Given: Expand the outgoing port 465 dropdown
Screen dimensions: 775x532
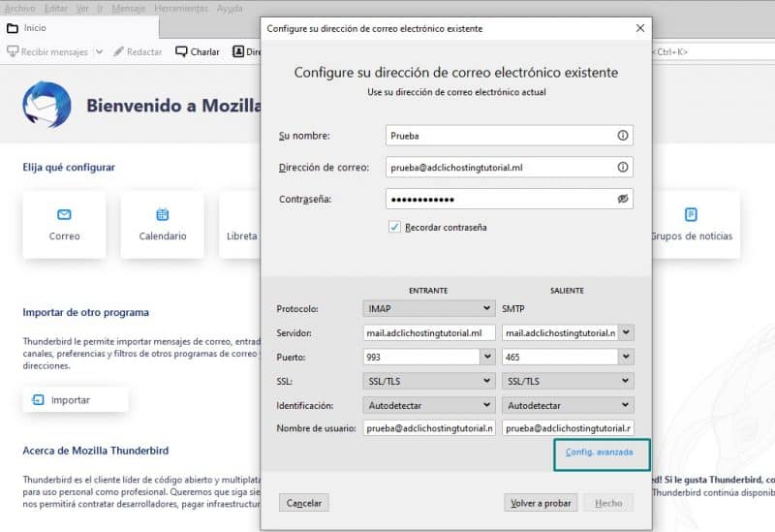Looking at the screenshot, I should point(626,357).
